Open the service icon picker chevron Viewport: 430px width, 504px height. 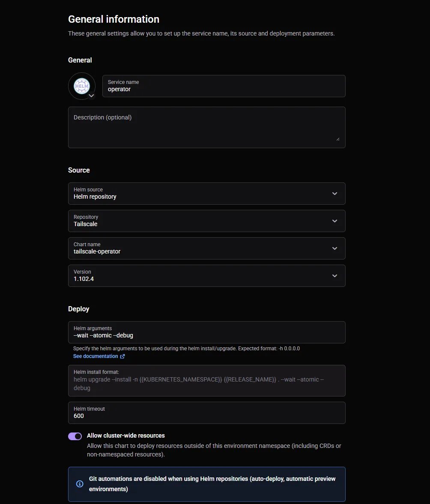(91, 95)
